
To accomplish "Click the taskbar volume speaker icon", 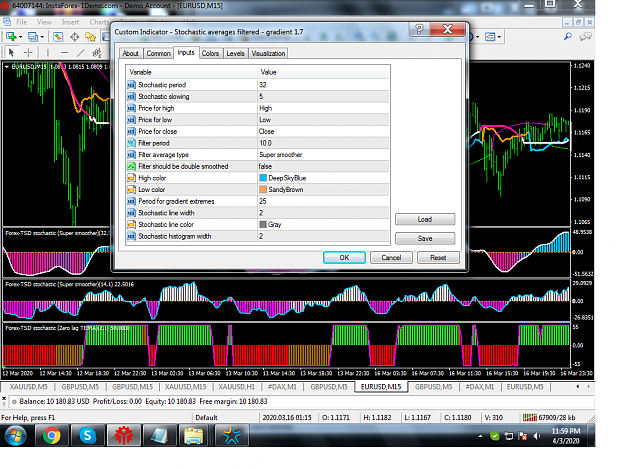I will pos(537,436).
